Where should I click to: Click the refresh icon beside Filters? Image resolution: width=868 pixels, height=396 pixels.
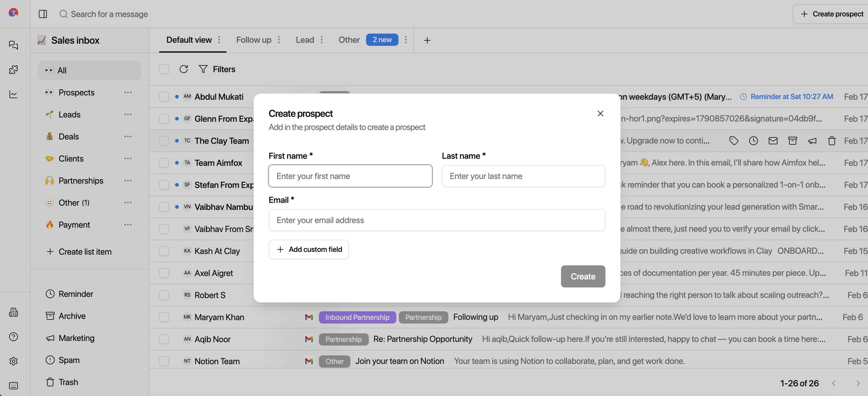coord(184,69)
